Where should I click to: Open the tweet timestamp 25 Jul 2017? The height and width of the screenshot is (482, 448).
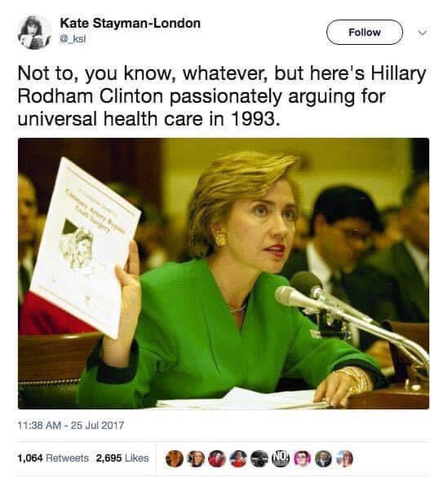point(71,426)
